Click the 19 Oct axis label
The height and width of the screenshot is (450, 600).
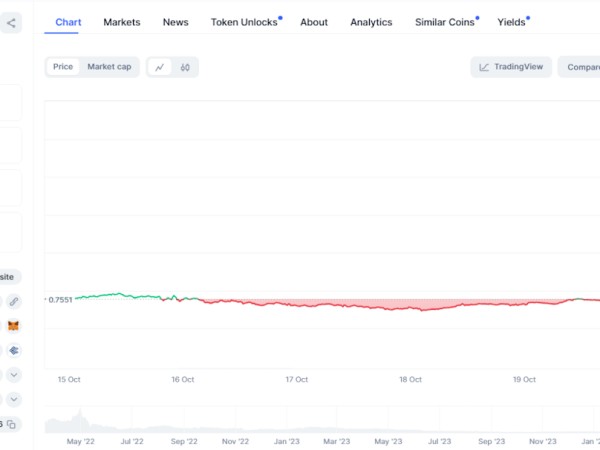524,380
